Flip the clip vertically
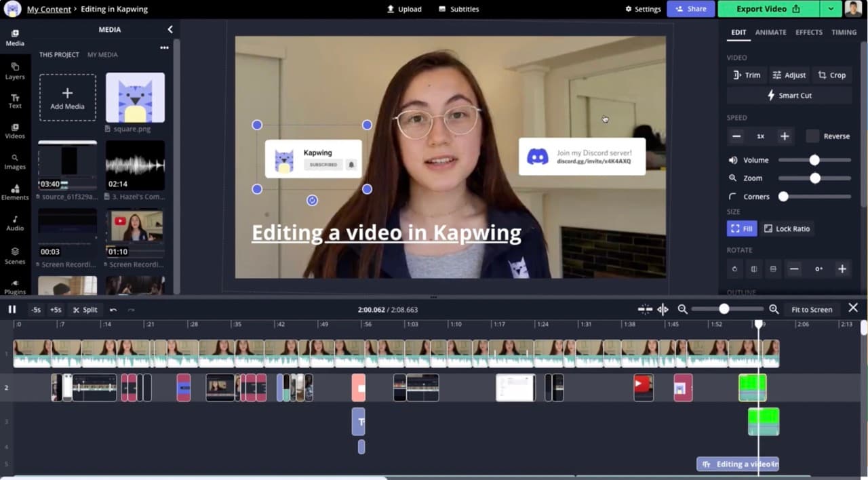Viewport: 868px width, 480px height. [772, 269]
